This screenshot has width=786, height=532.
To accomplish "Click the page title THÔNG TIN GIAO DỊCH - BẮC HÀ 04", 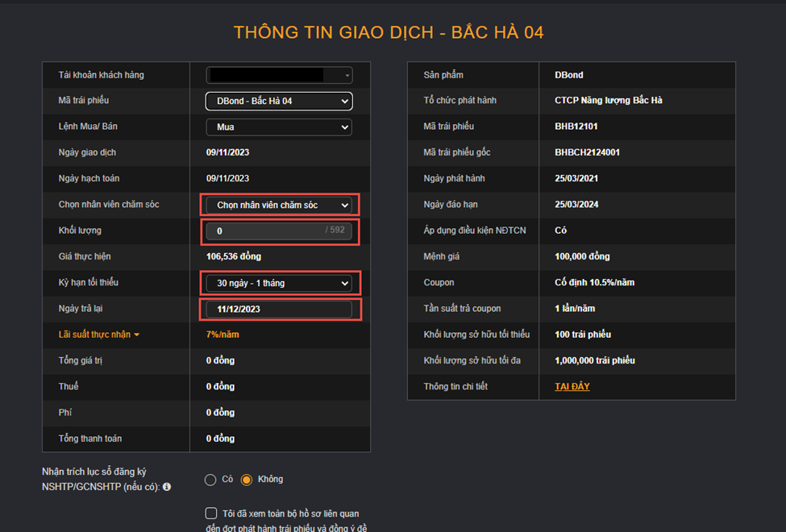I will coord(389,32).
